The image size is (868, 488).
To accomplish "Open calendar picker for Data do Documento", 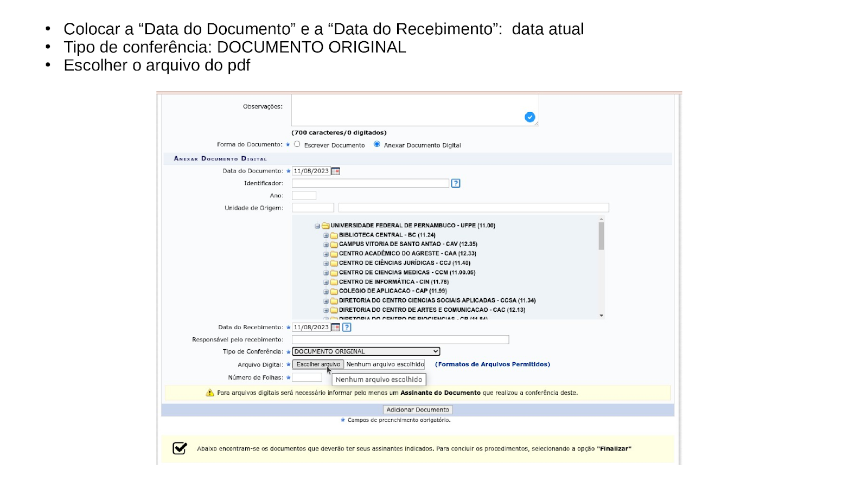I will 336,171.
